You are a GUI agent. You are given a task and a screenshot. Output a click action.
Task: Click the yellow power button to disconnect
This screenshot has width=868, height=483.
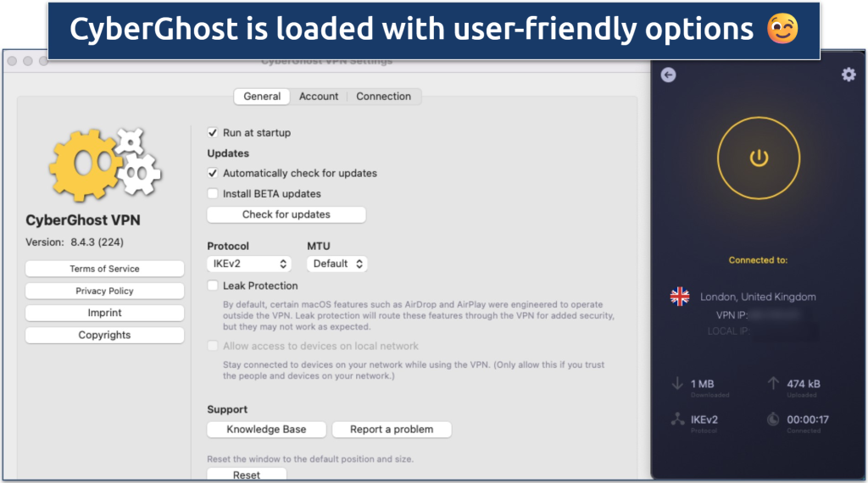coord(758,157)
